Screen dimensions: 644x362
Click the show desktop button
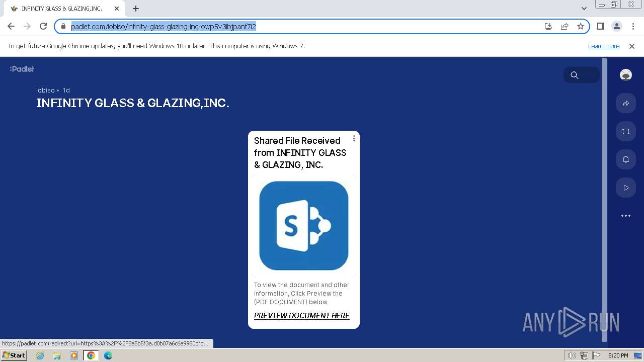pos(638,355)
